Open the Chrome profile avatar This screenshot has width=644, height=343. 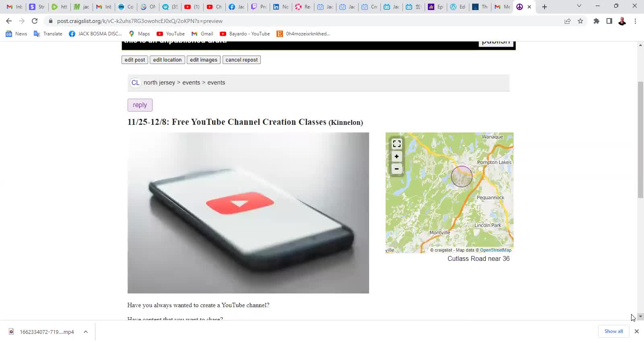622,21
